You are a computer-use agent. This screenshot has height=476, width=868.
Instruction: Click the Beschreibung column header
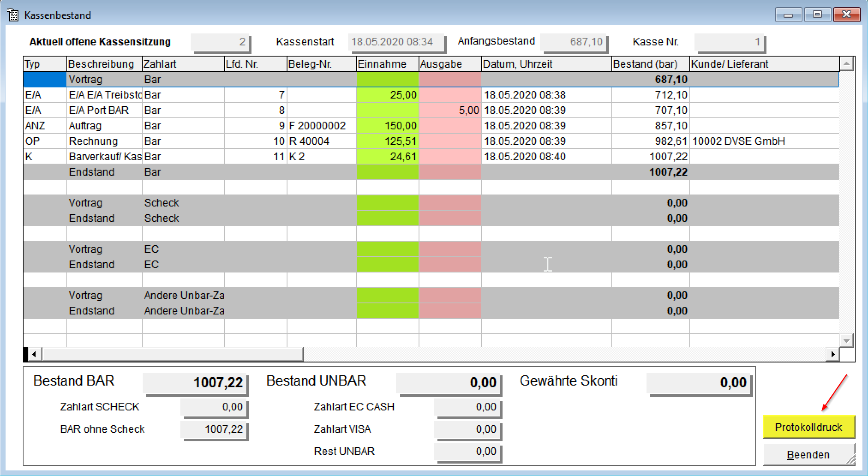105,64
